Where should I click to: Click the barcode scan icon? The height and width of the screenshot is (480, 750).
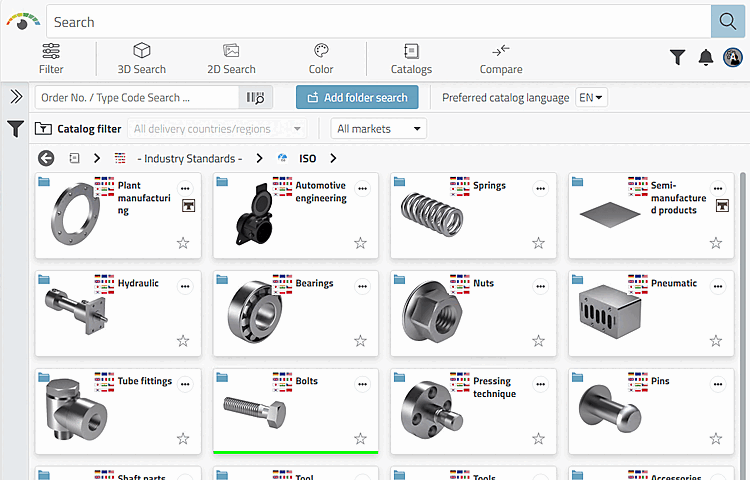255,98
